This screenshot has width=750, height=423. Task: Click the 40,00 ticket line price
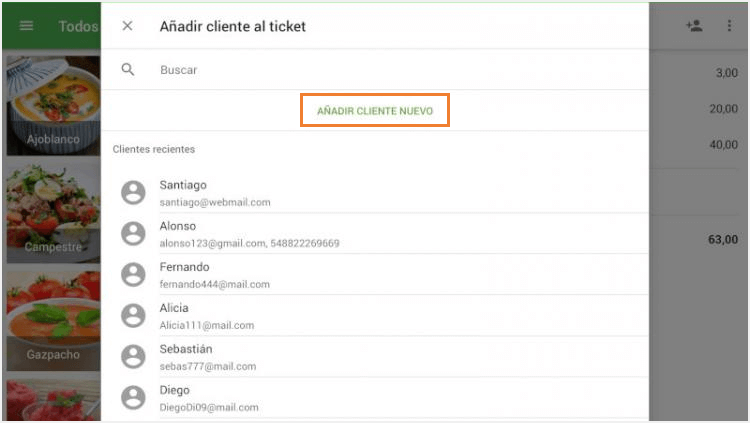pyautogui.click(x=723, y=145)
